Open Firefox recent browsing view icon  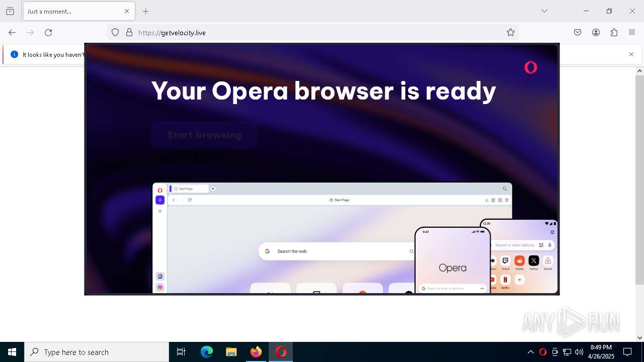click(10, 11)
